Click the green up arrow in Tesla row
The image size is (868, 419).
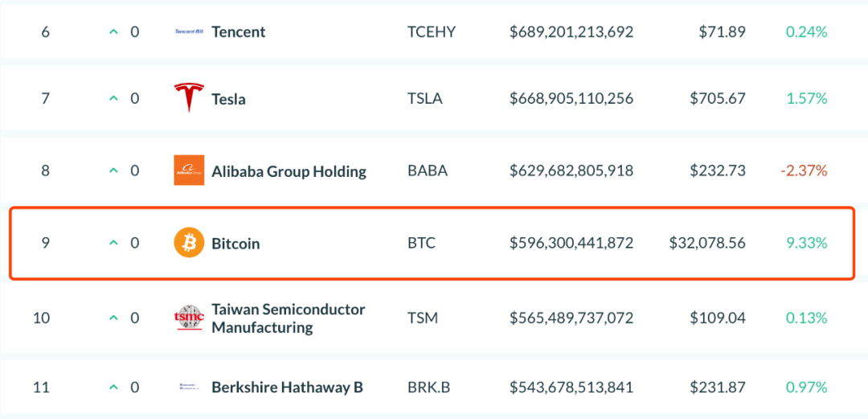113,99
